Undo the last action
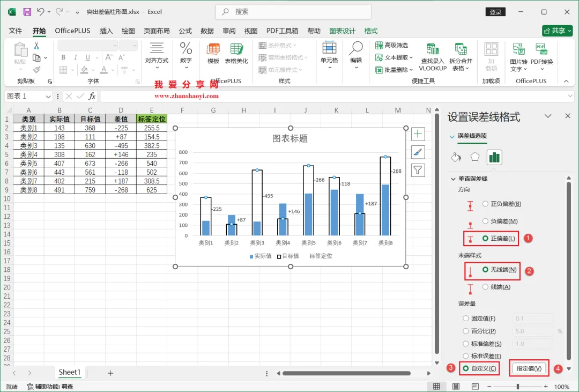This screenshot has height=392, width=579. pyautogui.click(x=41, y=12)
